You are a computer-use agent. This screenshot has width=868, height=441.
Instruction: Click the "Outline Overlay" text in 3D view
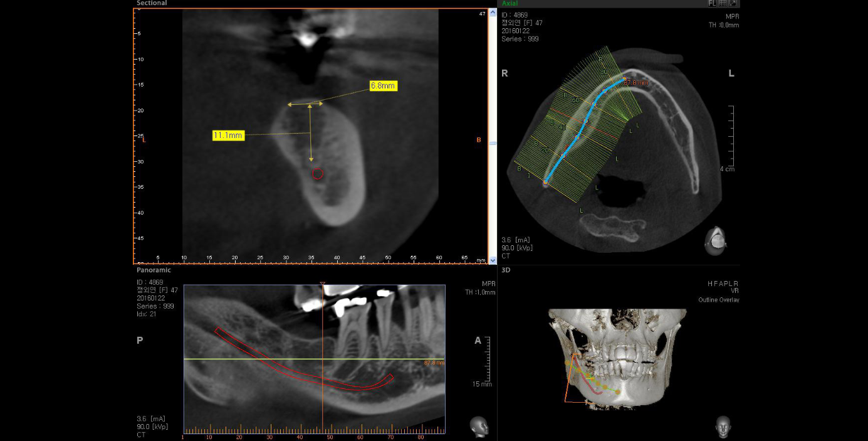click(719, 300)
